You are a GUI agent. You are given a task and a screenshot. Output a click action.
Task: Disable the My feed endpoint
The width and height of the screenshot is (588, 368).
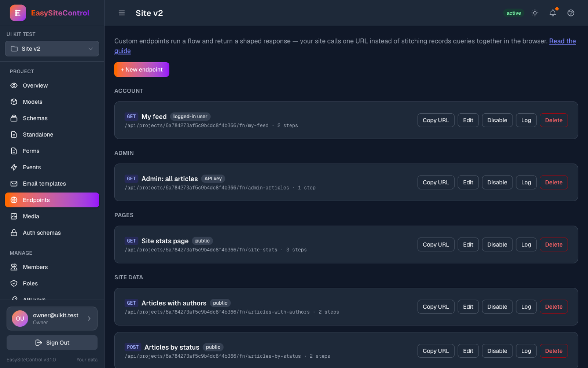click(497, 120)
